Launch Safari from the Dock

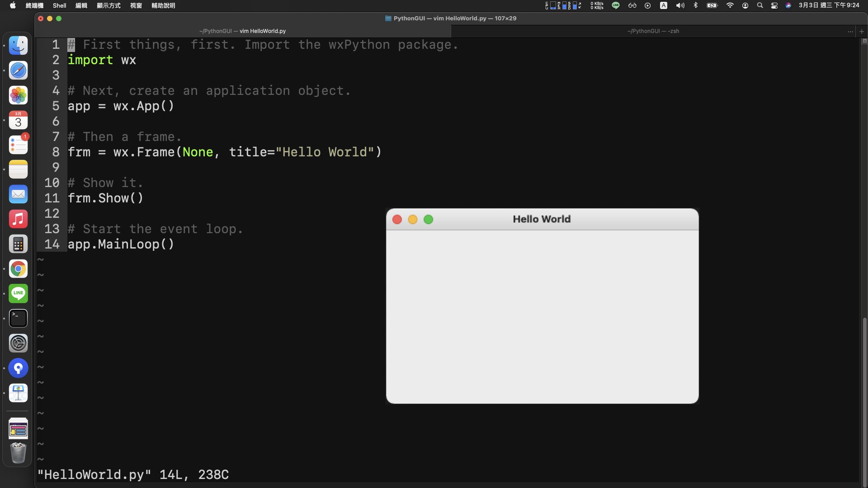pyautogui.click(x=18, y=70)
